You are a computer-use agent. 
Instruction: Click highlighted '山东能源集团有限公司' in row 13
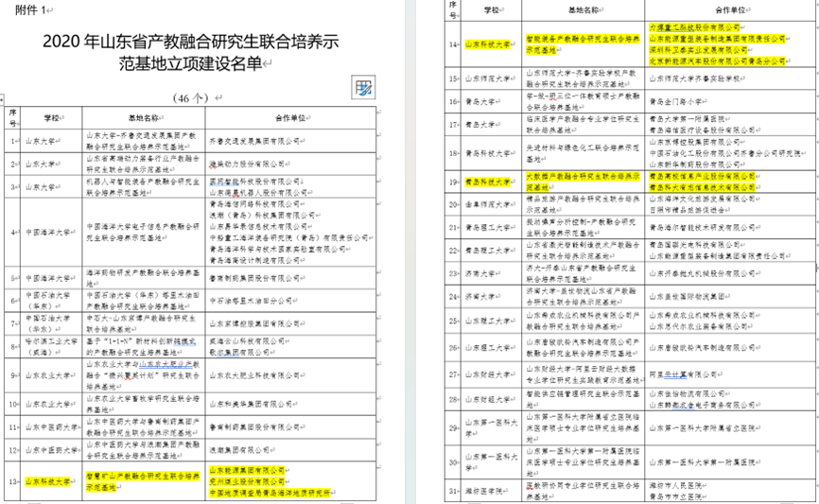point(247,470)
